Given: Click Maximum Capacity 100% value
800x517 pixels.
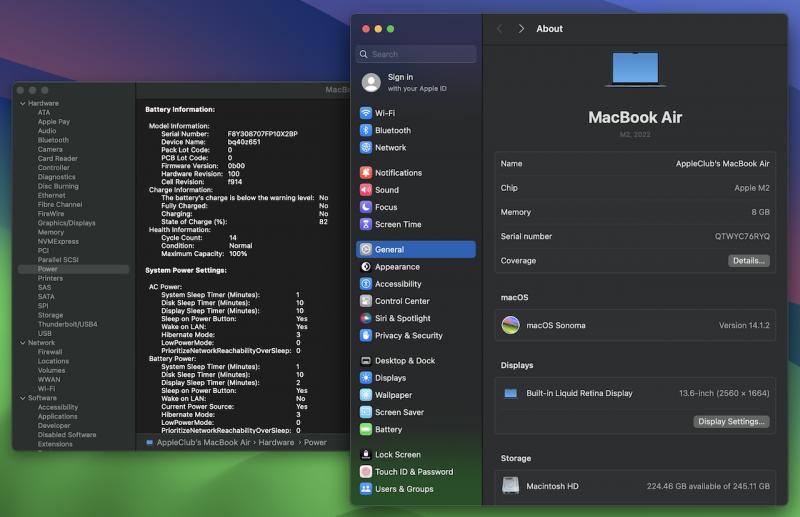Looking at the screenshot, I should click(238, 254).
